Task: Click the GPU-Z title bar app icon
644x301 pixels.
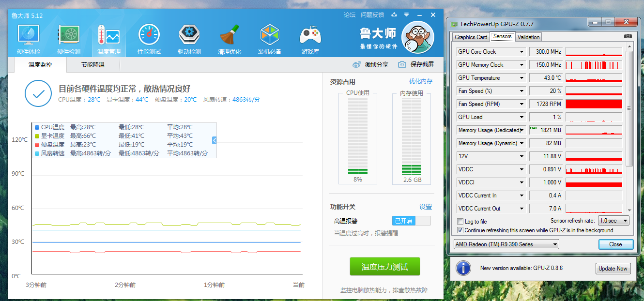Action: coord(454,24)
